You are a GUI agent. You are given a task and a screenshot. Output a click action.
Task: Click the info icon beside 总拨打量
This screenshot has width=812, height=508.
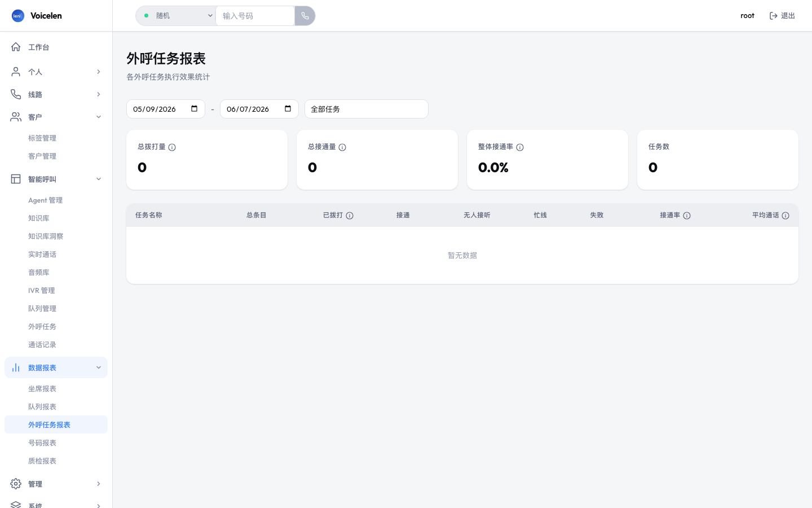(172, 147)
